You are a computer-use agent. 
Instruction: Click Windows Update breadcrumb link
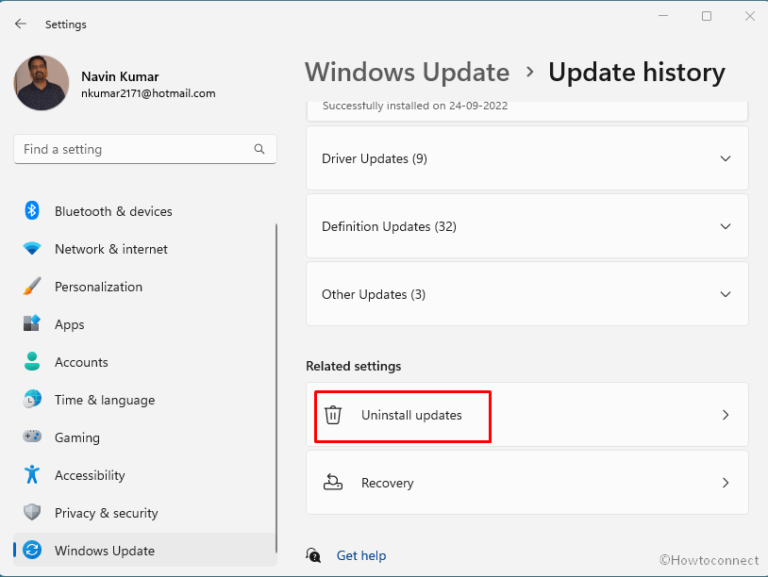407,72
